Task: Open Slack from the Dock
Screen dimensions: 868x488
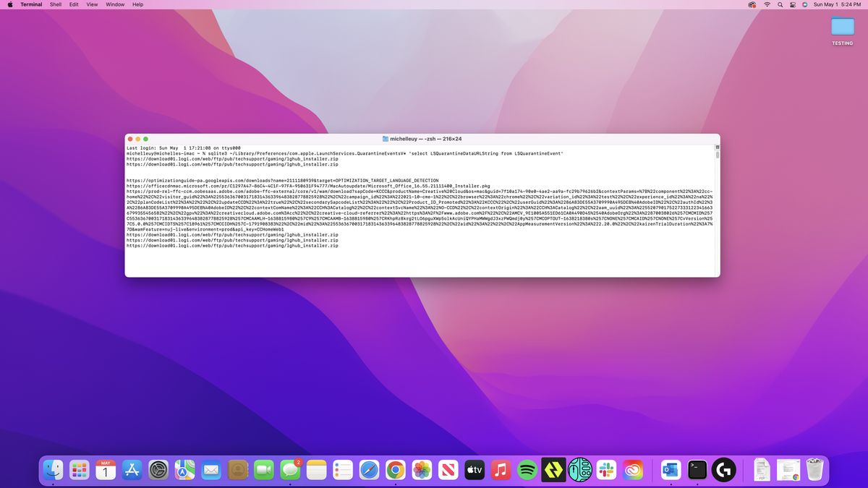Action: [x=606, y=470]
